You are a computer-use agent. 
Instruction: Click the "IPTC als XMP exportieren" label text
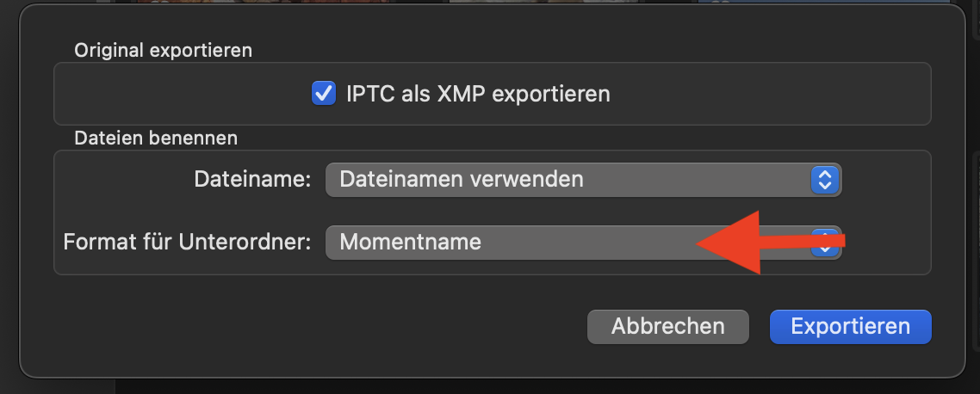(x=478, y=94)
